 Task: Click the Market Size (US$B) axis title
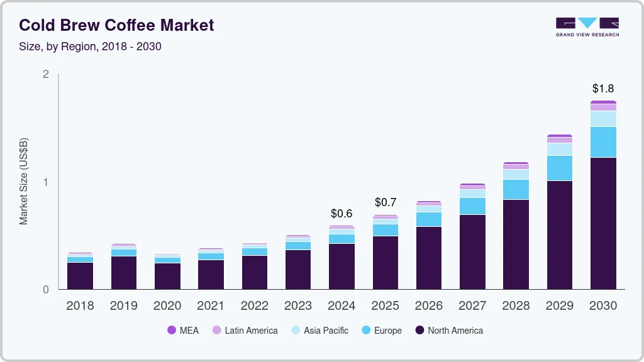click(x=24, y=180)
